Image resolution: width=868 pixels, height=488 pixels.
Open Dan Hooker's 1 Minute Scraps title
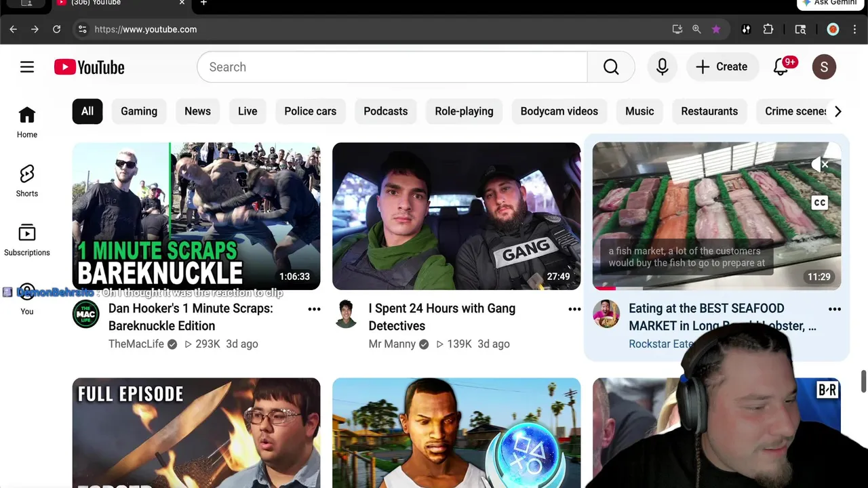pos(191,317)
